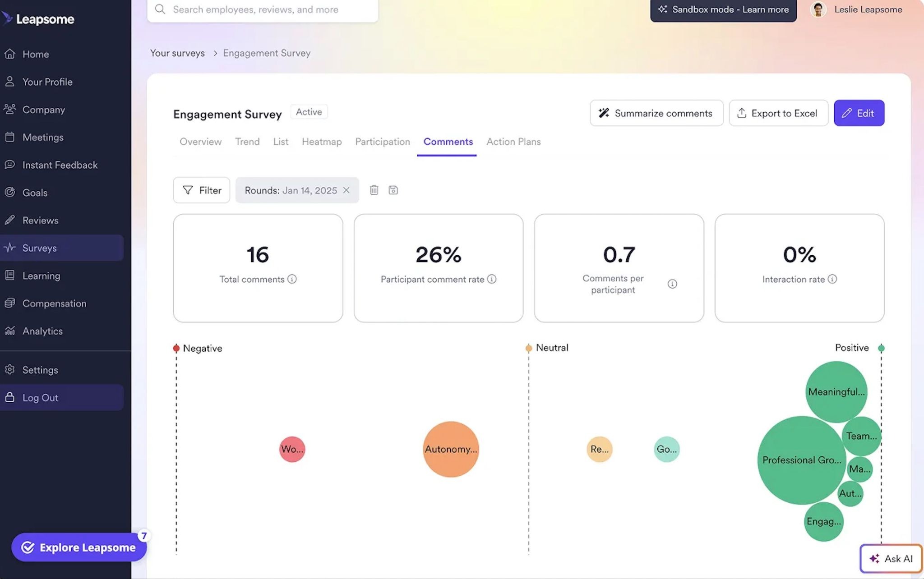Click the Edit survey button
This screenshot has height=579, width=924.
tap(859, 113)
